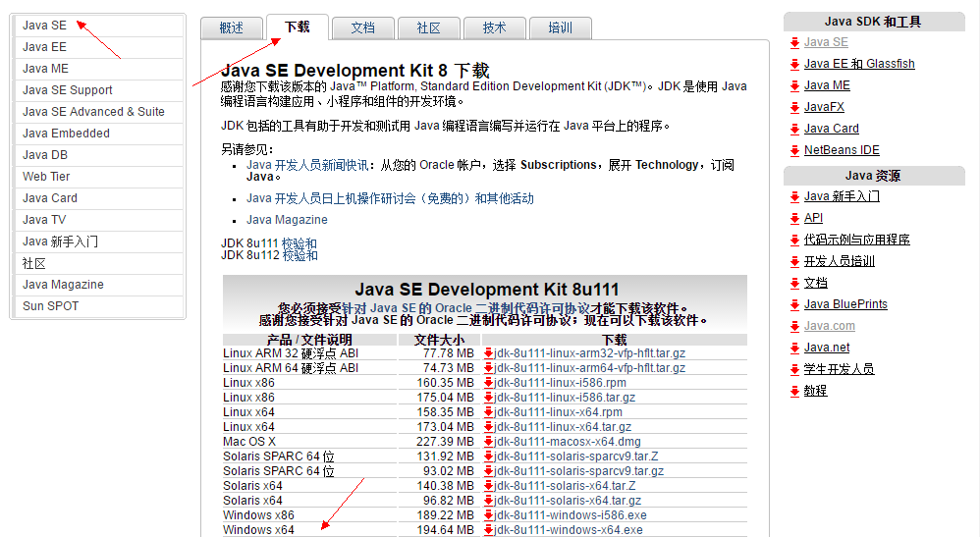Download jdk-8u111-linux-i586.tar.gz file link
The image size is (980, 537).
click(565, 398)
